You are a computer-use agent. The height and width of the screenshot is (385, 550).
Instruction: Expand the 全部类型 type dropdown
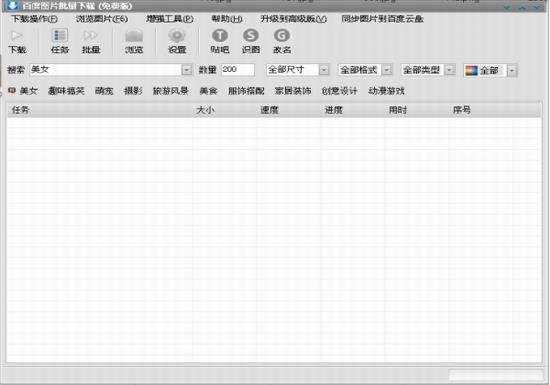coord(450,70)
